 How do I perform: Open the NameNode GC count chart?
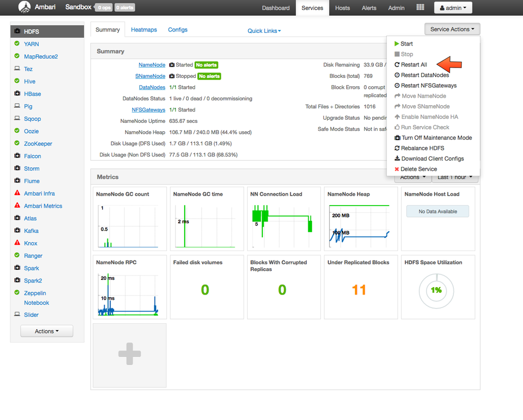tap(129, 219)
